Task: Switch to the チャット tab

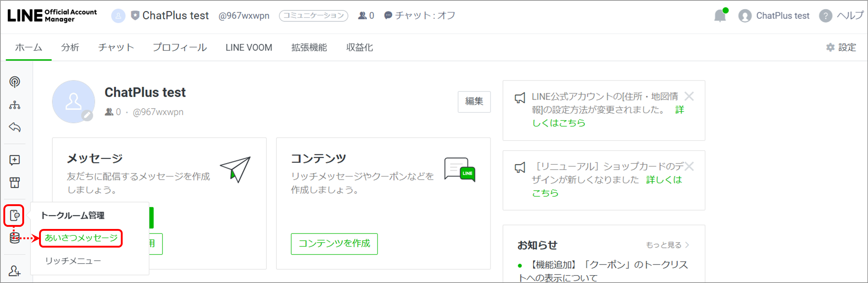Action: [116, 48]
